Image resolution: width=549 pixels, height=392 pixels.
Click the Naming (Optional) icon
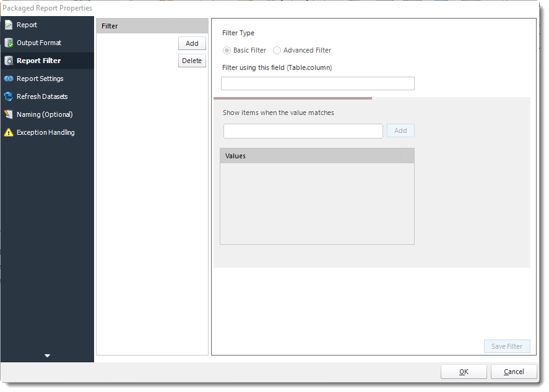click(x=9, y=114)
